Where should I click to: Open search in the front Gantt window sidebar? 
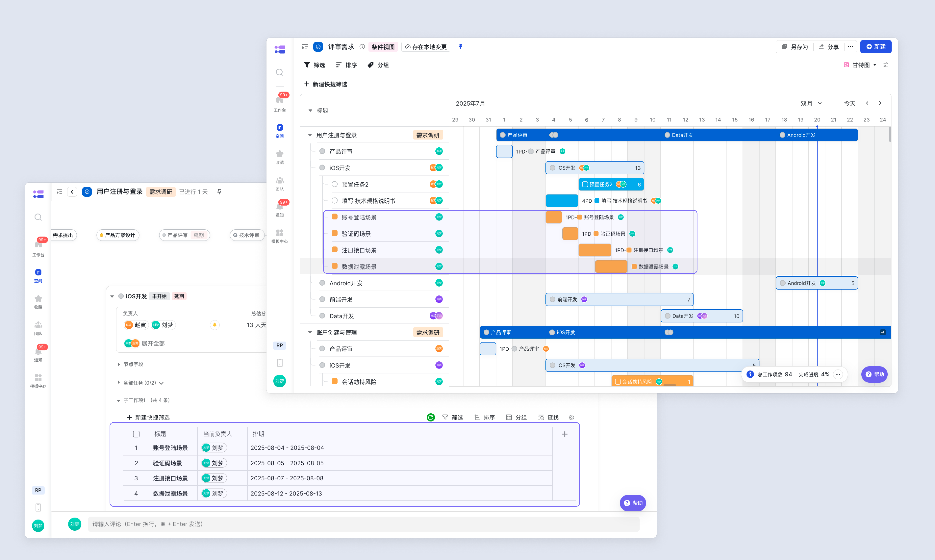(x=280, y=72)
